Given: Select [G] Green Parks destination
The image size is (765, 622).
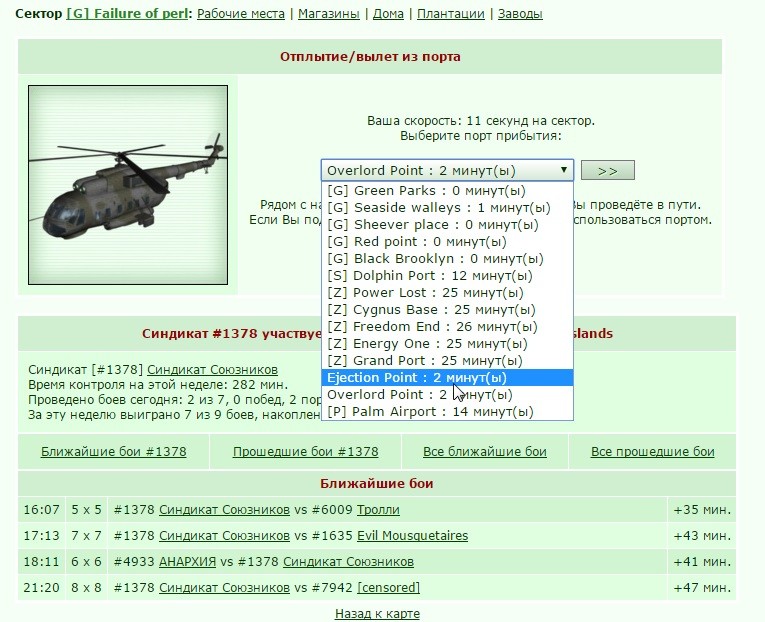Looking at the screenshot, I should coord(447,191).
